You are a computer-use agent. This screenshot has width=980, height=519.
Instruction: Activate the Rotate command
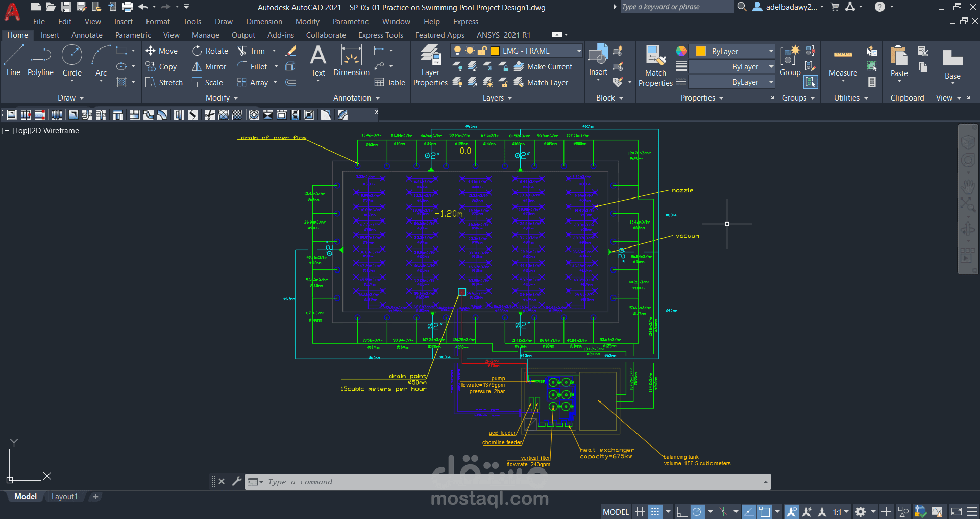pos(210,51)
